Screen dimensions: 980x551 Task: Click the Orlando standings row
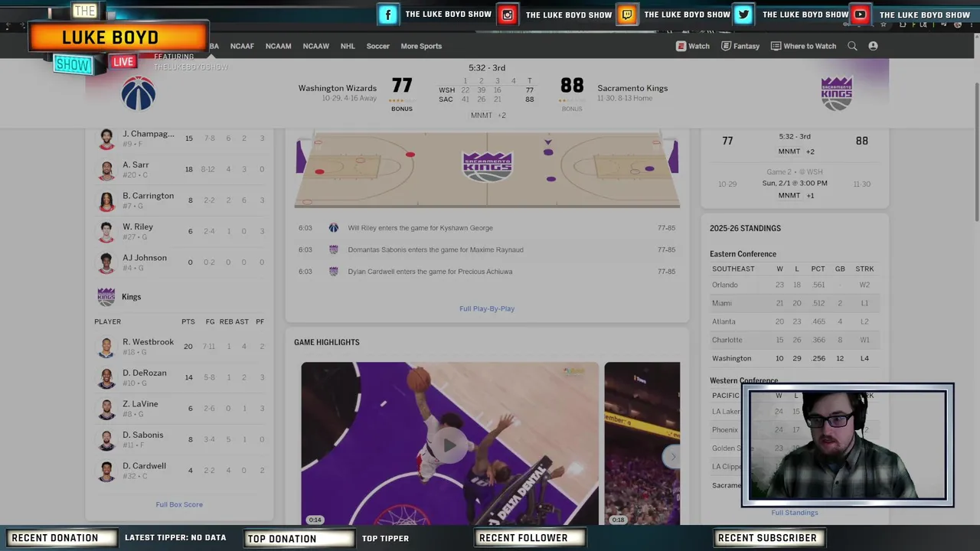[x=795, y=285]
